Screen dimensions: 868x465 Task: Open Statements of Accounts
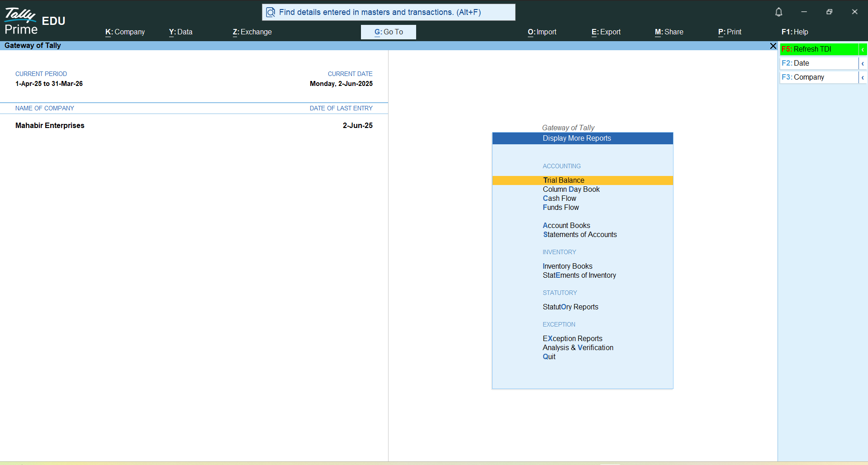click(x=580, y=235)
